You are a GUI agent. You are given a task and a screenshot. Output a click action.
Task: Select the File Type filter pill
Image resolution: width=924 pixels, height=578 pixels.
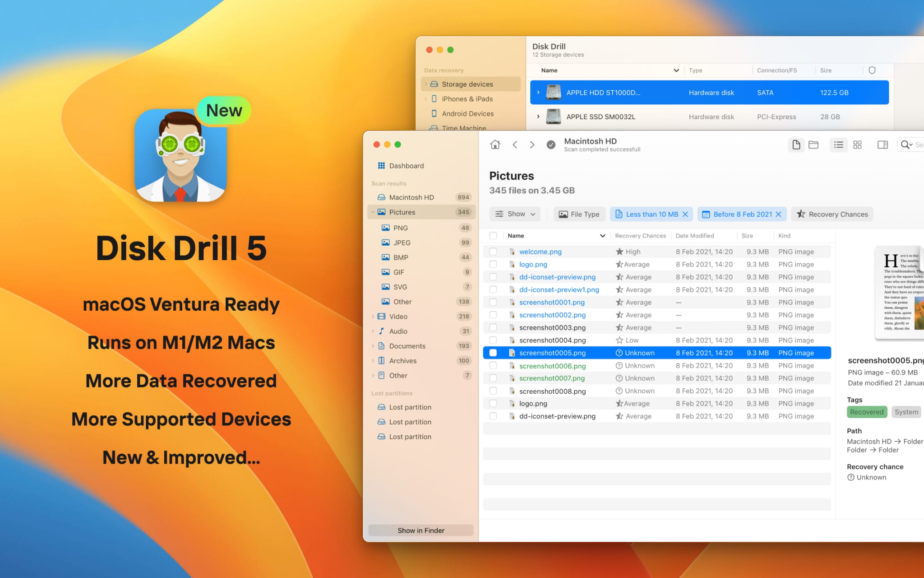[578, 214]
